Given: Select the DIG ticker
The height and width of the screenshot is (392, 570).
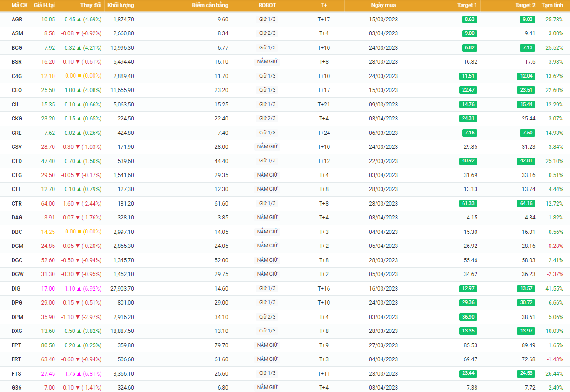Looking at the screenshot, I should (x=16, y=289).
